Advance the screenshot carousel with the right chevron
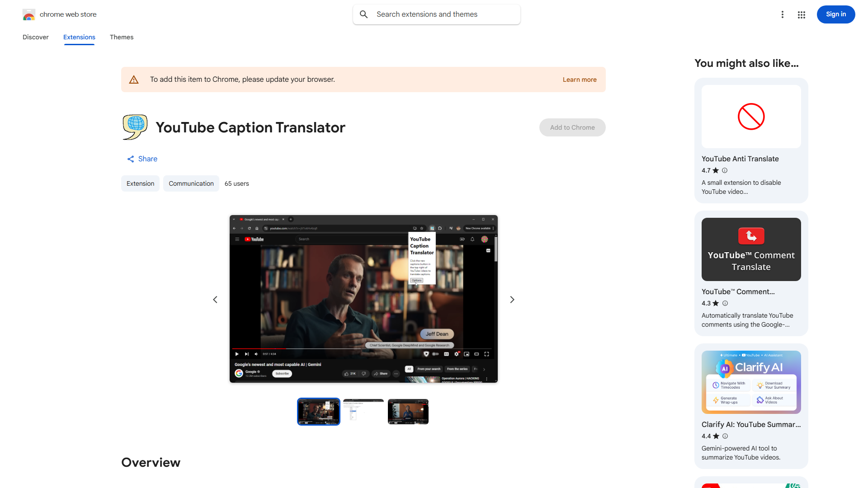 tap(512, 299)
